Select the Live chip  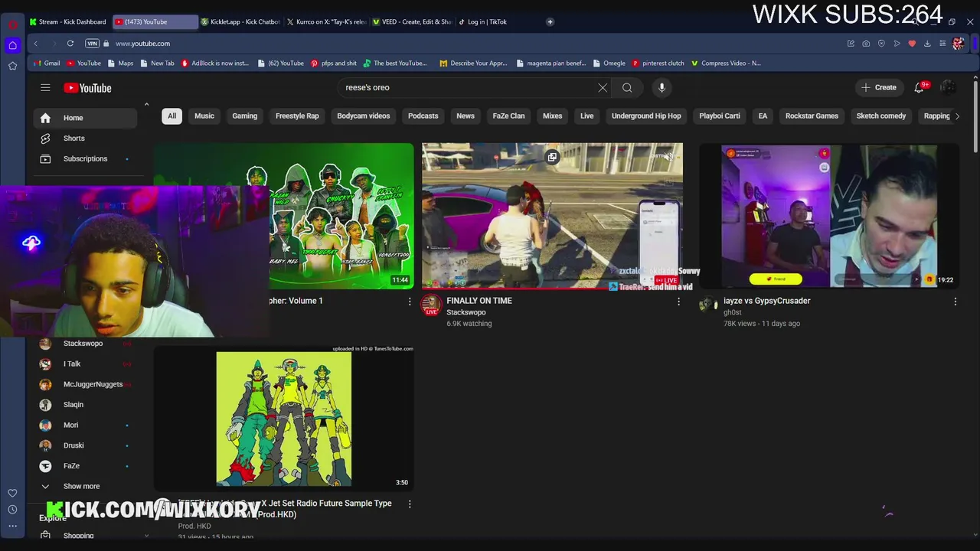click(587, 116)
